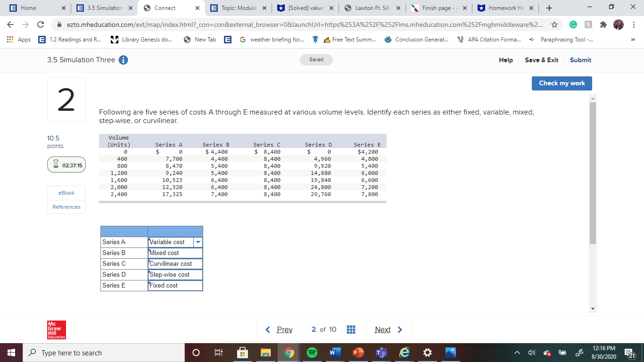Open the eBook panel
The width and height of the screenshot is (644, 362).
click(x=66, y=193)
